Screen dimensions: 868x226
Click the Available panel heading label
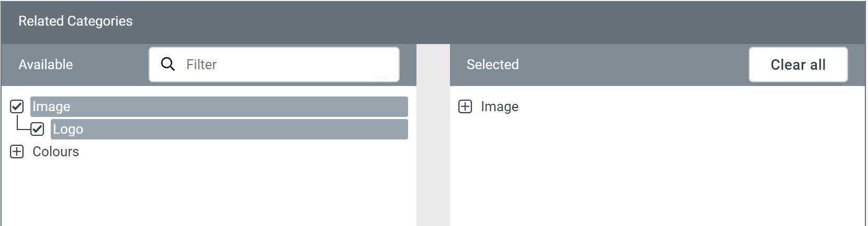(x=46, y=64)
